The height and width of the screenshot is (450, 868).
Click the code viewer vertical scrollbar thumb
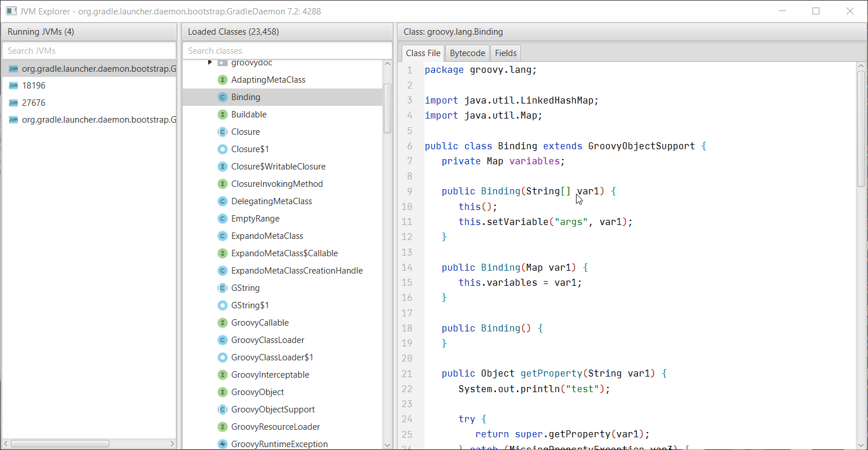(x=861, y=128)
